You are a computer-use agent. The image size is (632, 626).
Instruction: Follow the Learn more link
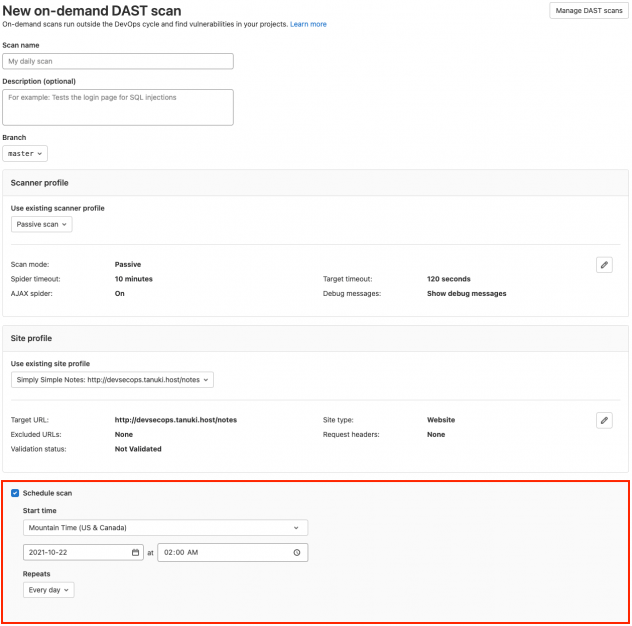click(x=308, y=24)
